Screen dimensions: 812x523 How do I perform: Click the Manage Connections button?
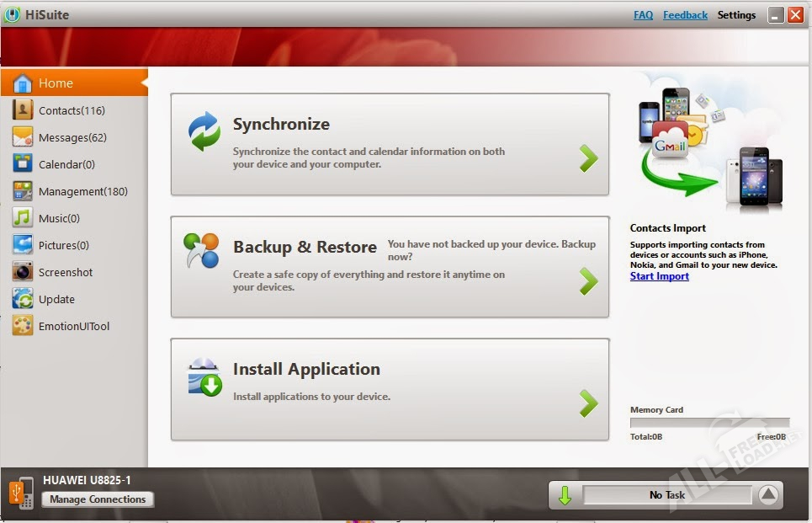98,499
